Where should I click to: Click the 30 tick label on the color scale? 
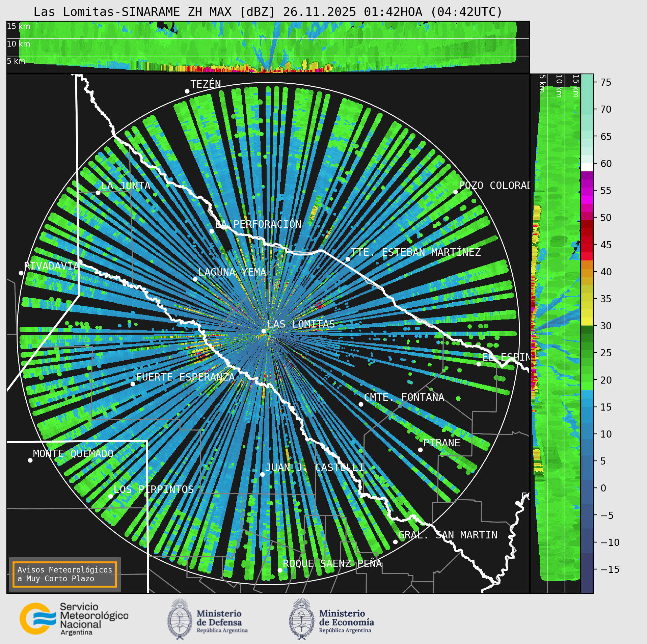coord(606,326)
